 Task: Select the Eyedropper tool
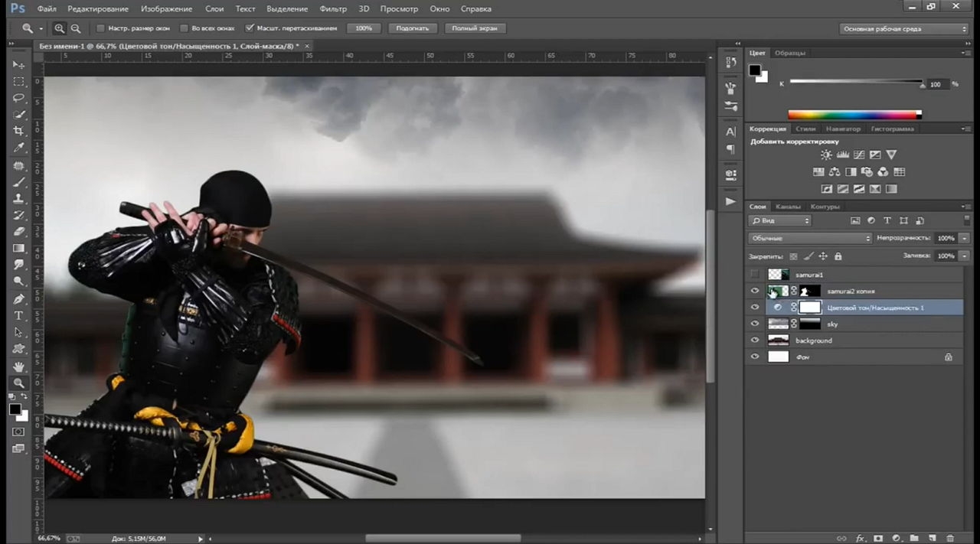click(x=18, y=148)
